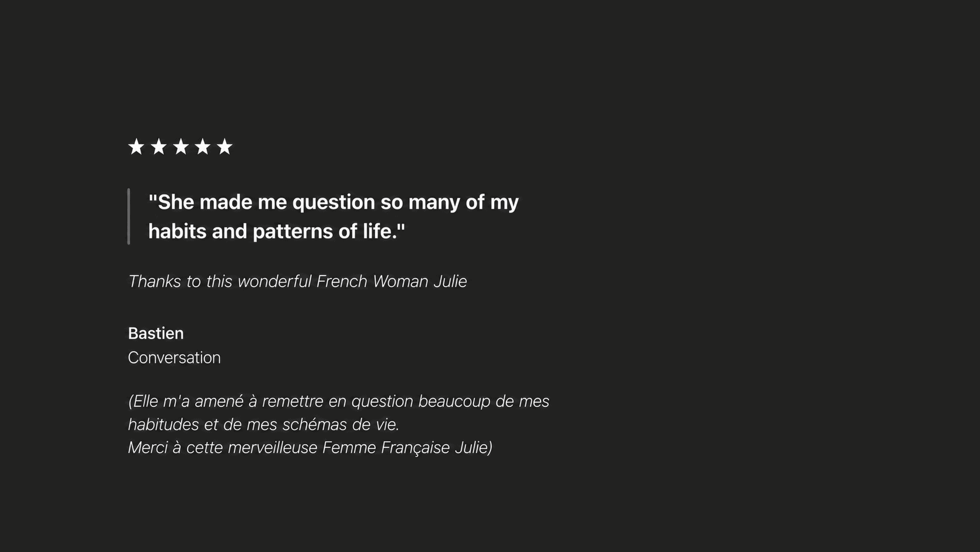Click the name "Julie" in the English thanks line
Screen dimensions: 980x552
click(x=450, y=282)
